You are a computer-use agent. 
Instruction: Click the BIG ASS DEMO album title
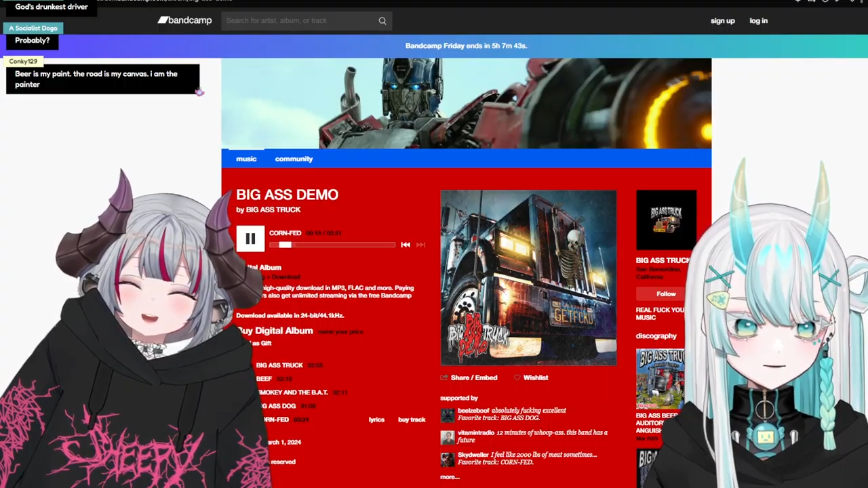[287, 195]
